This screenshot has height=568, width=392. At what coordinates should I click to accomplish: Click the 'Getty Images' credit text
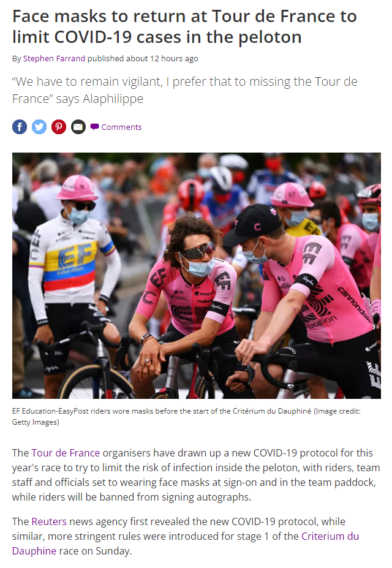(36, 422)
